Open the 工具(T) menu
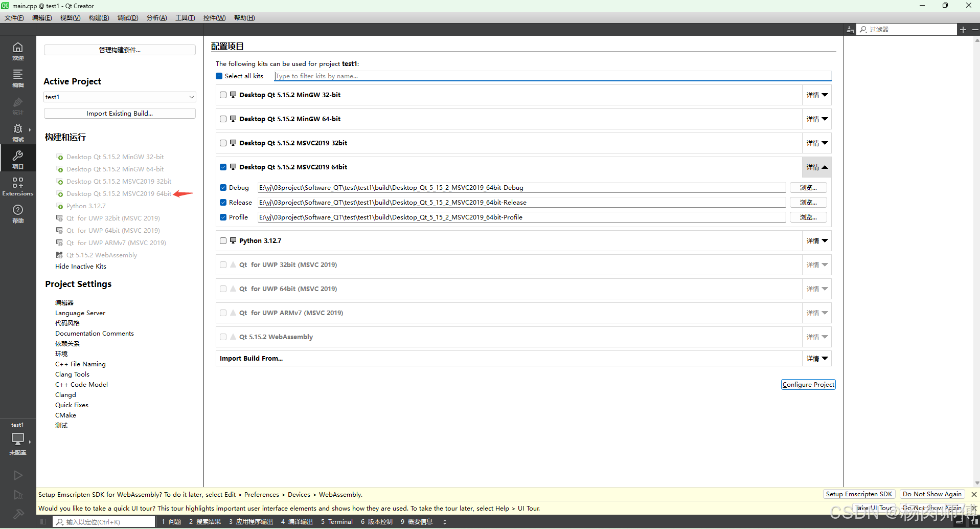Image resolution: width=980 pixels, height=529 pixels. pyautogui.click(x=185, y=18)
